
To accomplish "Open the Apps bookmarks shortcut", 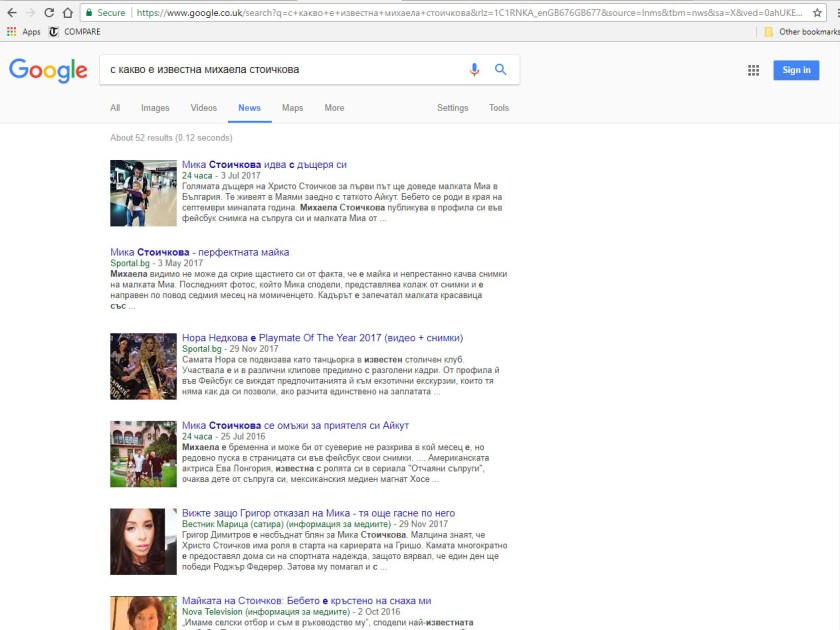I will point(24,32).
